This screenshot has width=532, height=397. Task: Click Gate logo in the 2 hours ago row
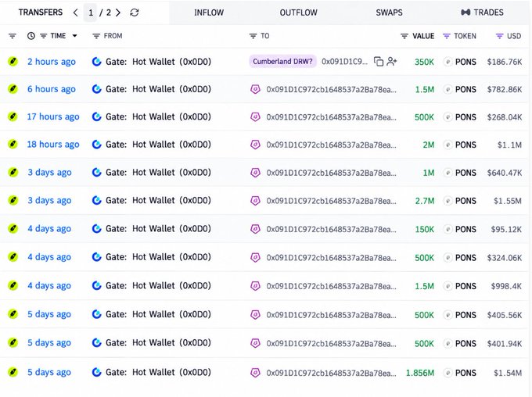point(97,62)
